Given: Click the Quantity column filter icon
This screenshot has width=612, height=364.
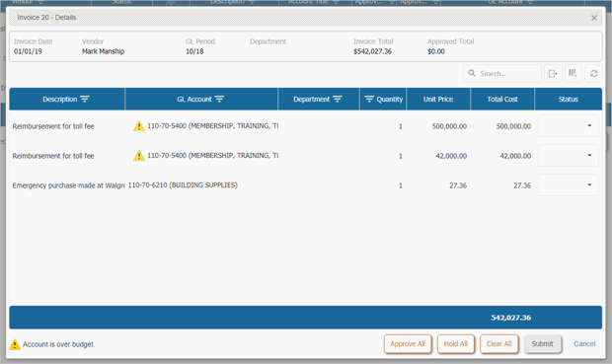Looking at the screenshot, I should [369, 99].
